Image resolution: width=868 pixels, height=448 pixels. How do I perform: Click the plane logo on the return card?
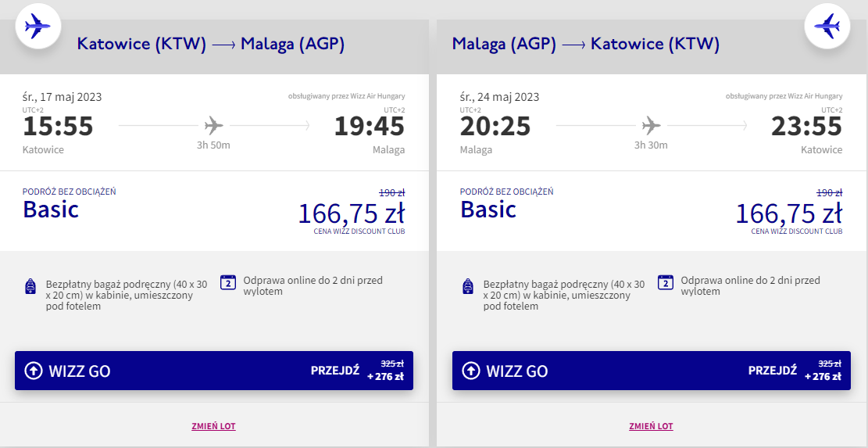827,28
